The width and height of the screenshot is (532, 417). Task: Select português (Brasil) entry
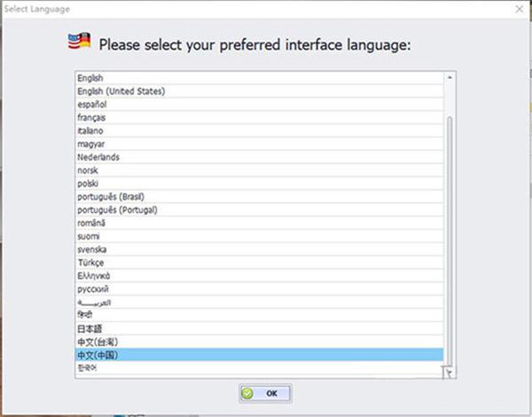point(259,197)
